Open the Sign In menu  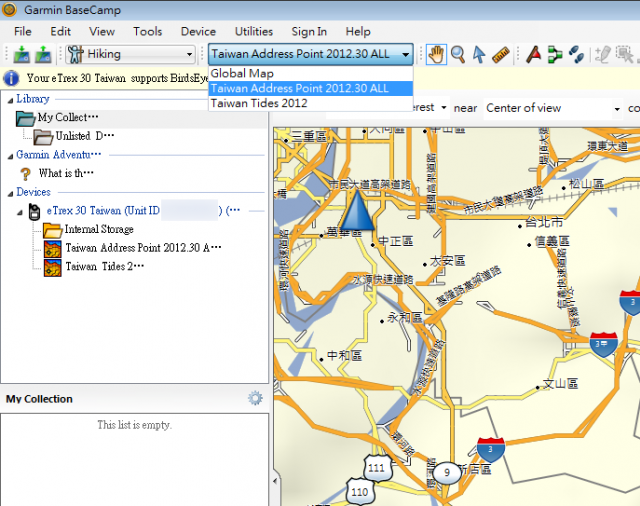309,31
